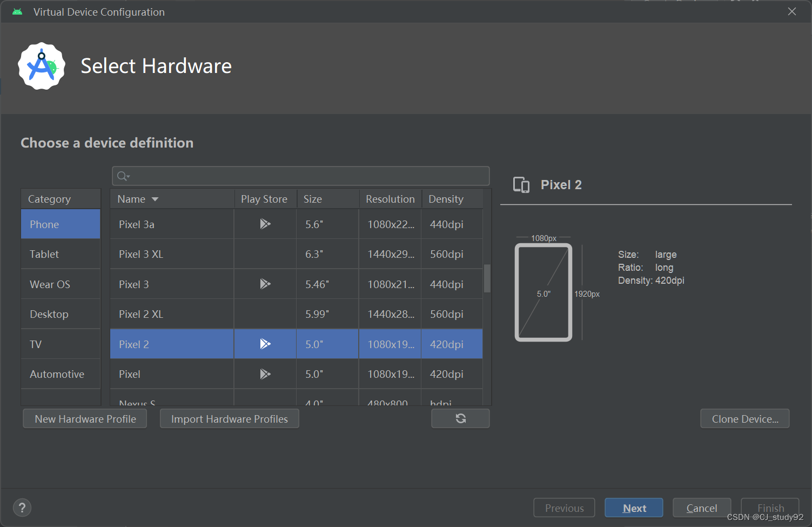The image size is (812, 527).
Task: Click the Category column header
Action: 61,199
